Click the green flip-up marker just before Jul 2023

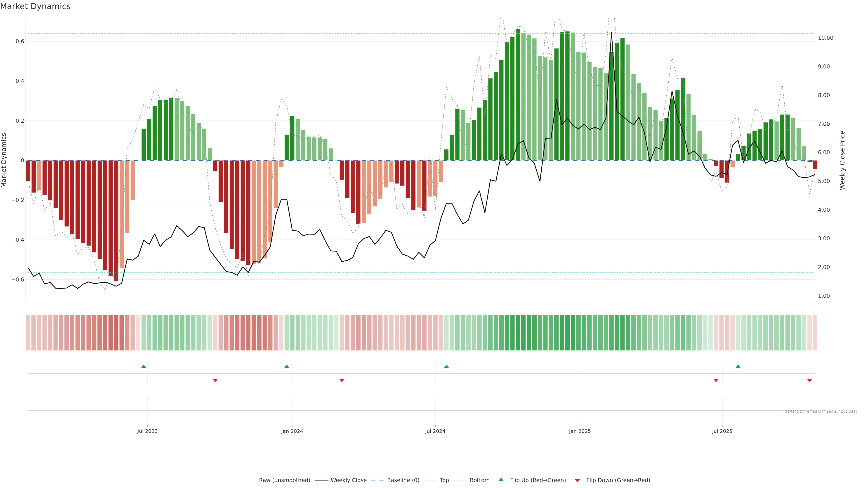(x=144, y=366)
